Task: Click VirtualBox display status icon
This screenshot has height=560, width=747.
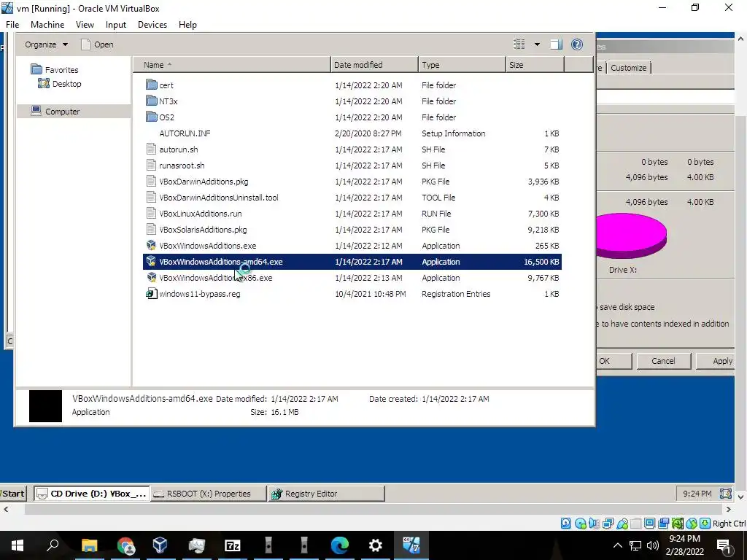Action: (x=649, y=524)
